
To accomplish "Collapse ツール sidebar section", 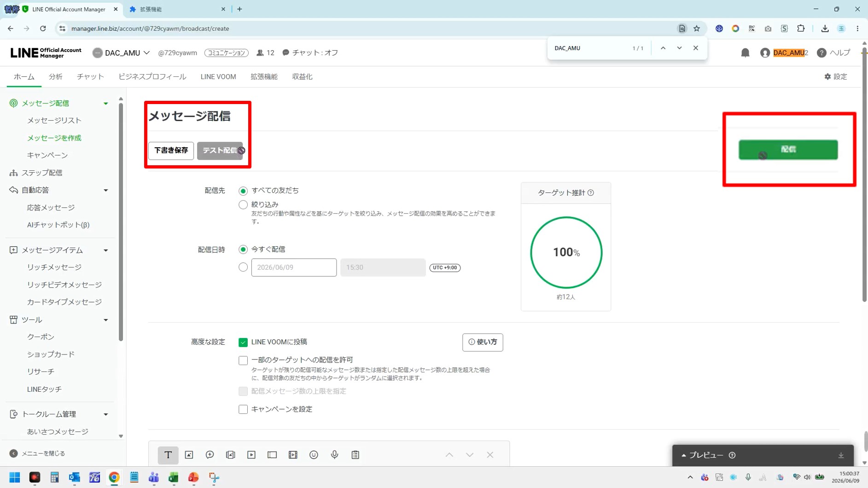I will (106, 320).
